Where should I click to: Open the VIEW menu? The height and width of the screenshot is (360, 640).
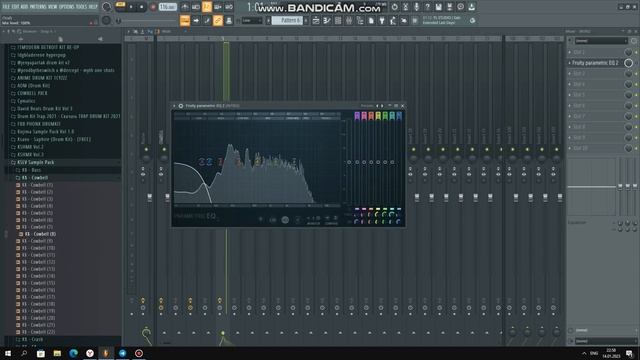click(x=53, y=7)
